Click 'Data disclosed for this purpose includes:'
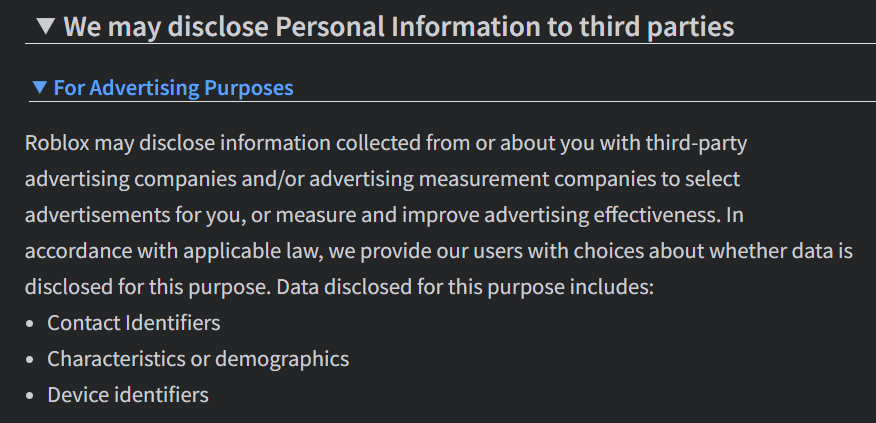Screen dimensions: 876x423 [465, 287]
